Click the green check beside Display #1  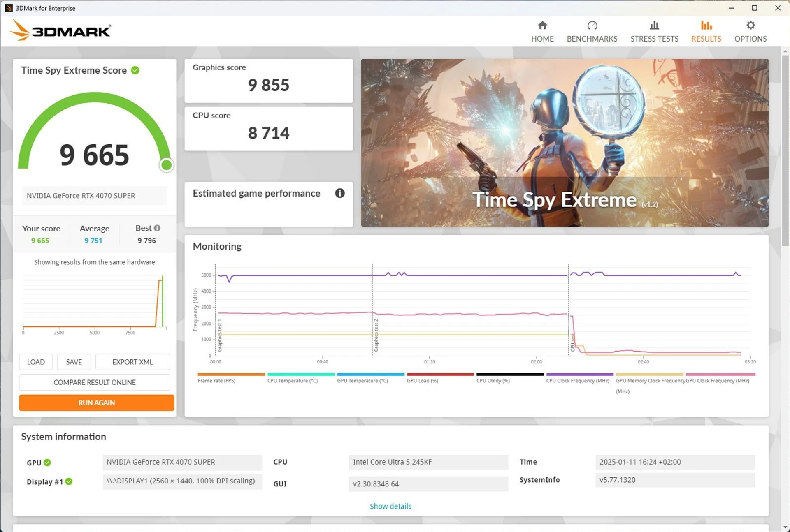(x=69, y=481)
